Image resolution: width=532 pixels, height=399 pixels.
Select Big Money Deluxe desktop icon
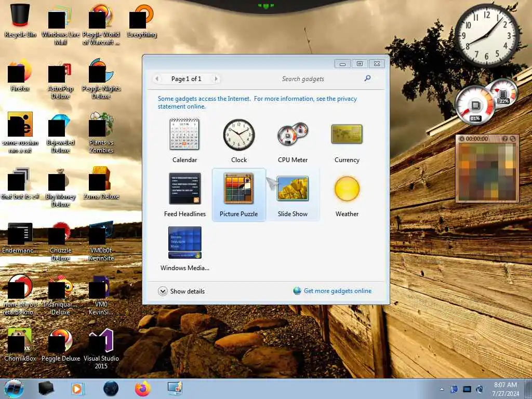click(60, 188)
